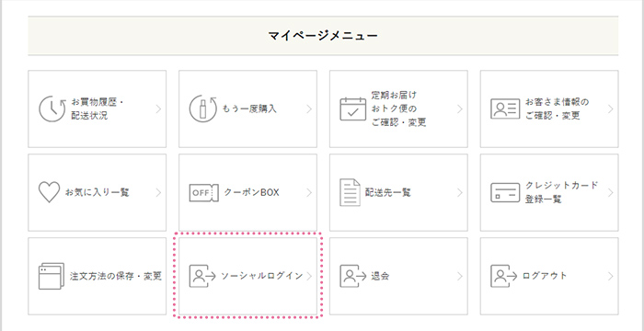
Task: Open クーポンBOX label
Action: pos(251,192)
